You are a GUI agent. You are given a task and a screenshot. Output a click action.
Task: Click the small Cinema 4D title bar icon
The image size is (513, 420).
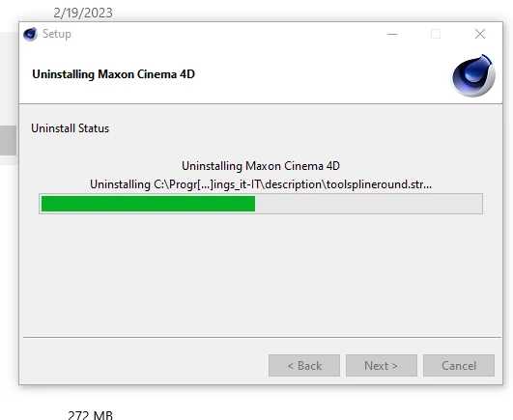coord(30,34)
